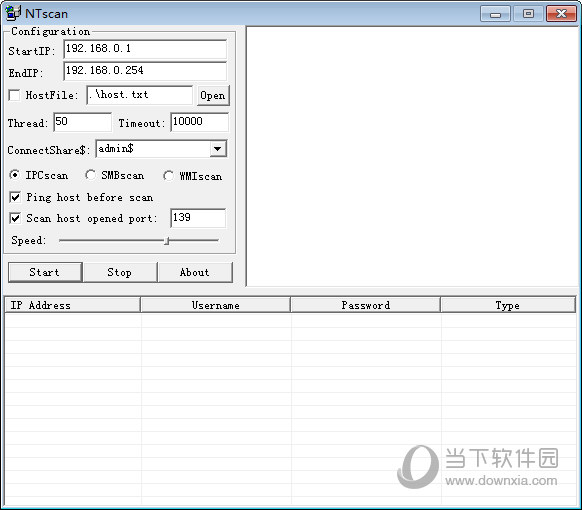Click the Type column header

point(508,305)
